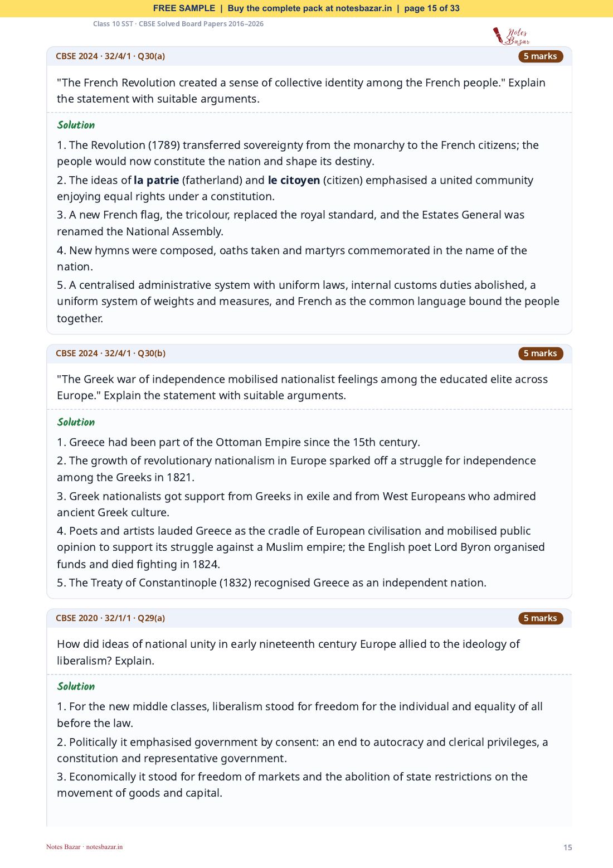The image size is (613, 868).
Task: Click the Class 10 SST page header text
Action: [x=178, y=24]
